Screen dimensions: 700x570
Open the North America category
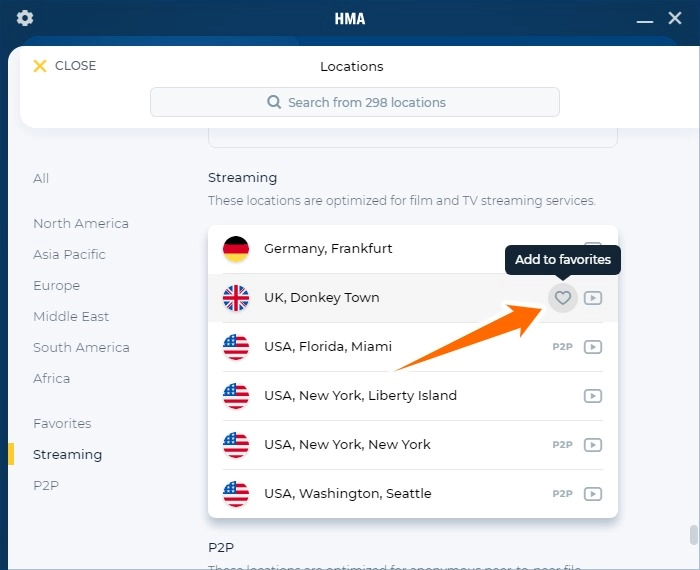click(81, 223)
